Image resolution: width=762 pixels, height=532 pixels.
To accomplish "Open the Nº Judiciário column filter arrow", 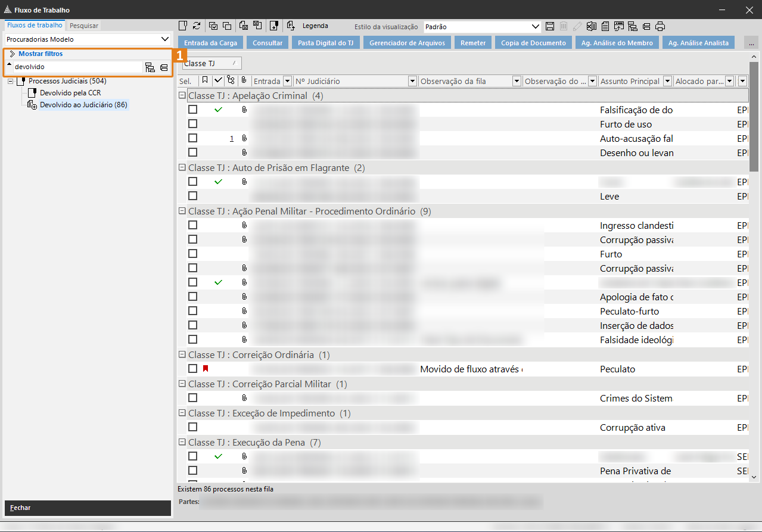I will pyautogui.click(x=412, y=81).
